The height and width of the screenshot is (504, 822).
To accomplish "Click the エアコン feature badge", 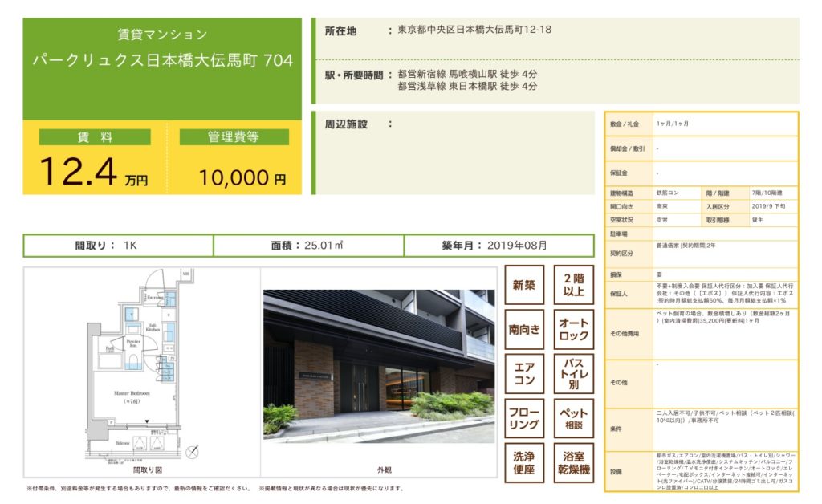I will point(524,374).
